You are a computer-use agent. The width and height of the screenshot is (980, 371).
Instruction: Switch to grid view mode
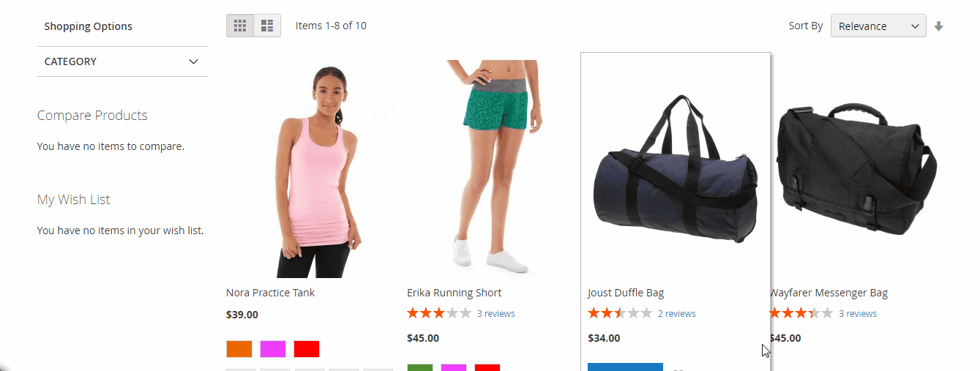(x=240, y=26)
